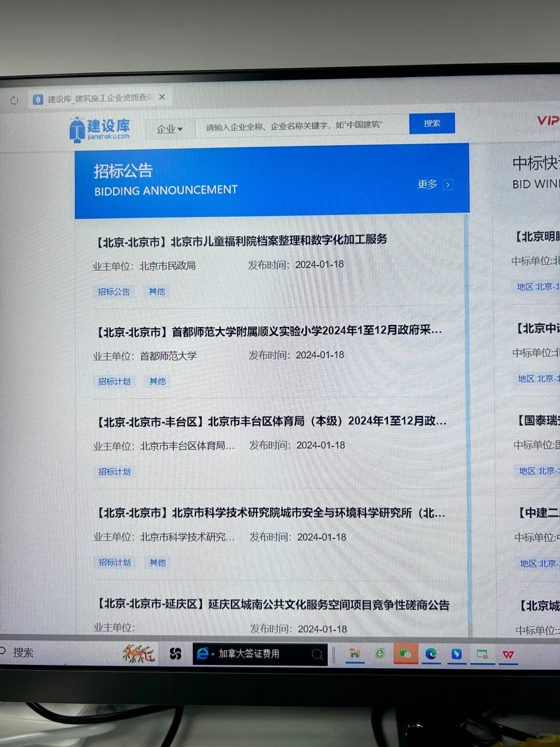The image size is (560, 747).
Task: Expand 更多 for more bidding announcements
Action: [432, 184]
